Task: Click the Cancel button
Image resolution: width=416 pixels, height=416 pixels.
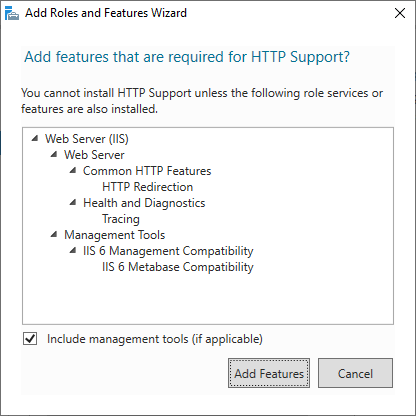Action: tap(355, 373)
